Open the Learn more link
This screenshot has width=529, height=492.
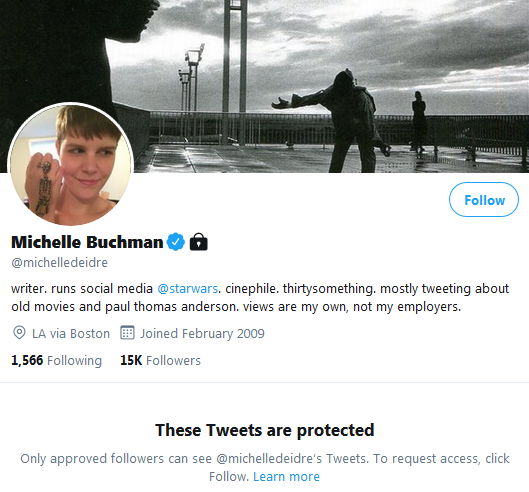[x=286, y=476]
